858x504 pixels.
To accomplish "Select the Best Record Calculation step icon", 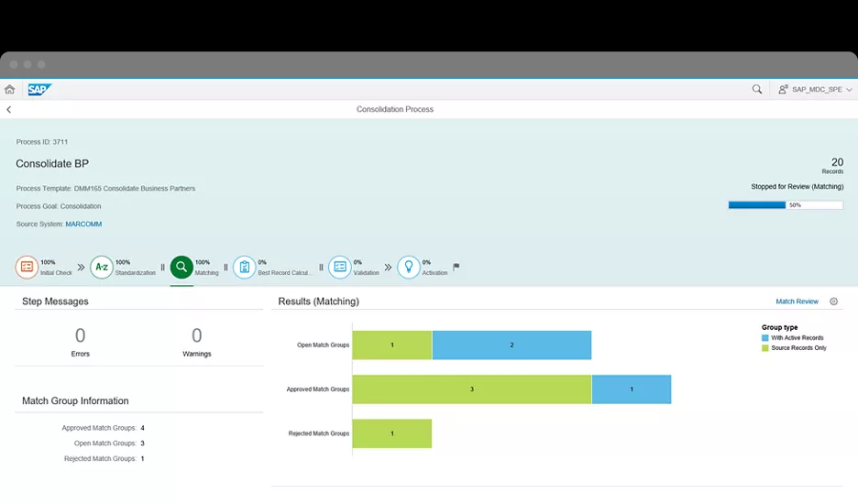I will coord(245,267).
